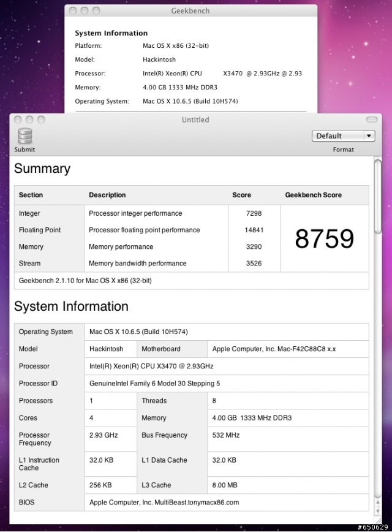Click 'Processor floating point performance' description
This screenshot has height=532, width=392.
(144, 230)
